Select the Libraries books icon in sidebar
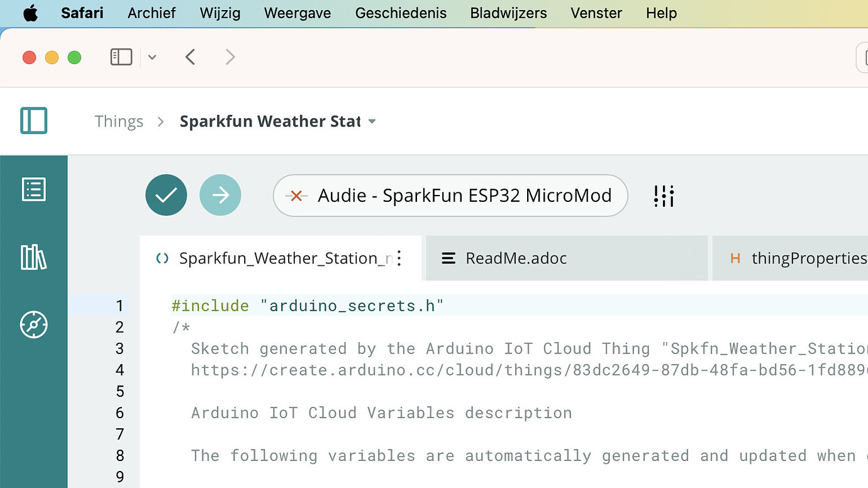This screenshot has width=868, height=488. (x=34, y=257)
